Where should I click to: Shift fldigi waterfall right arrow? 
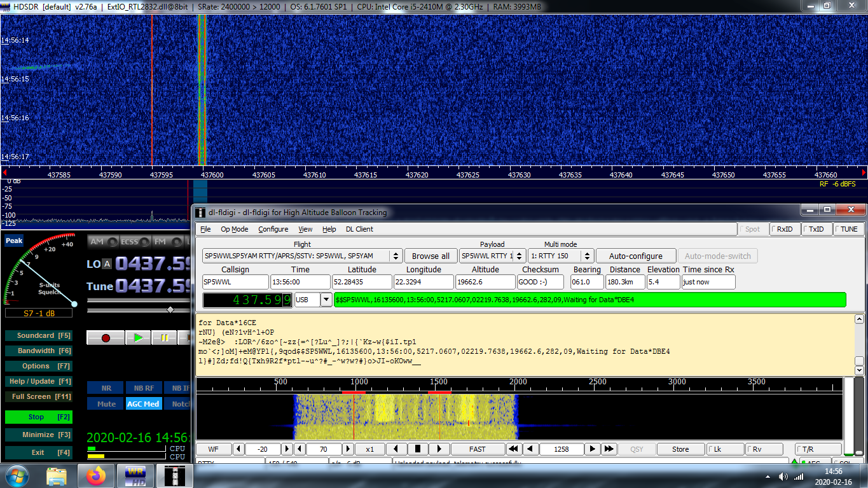coord(439,449)
